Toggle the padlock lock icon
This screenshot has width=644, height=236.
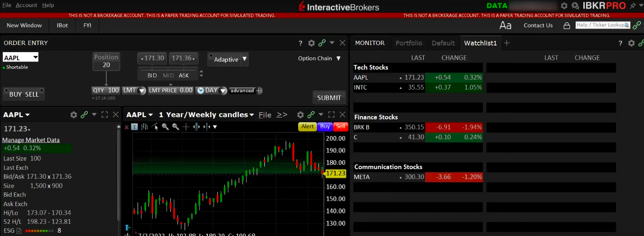[567, 26]
